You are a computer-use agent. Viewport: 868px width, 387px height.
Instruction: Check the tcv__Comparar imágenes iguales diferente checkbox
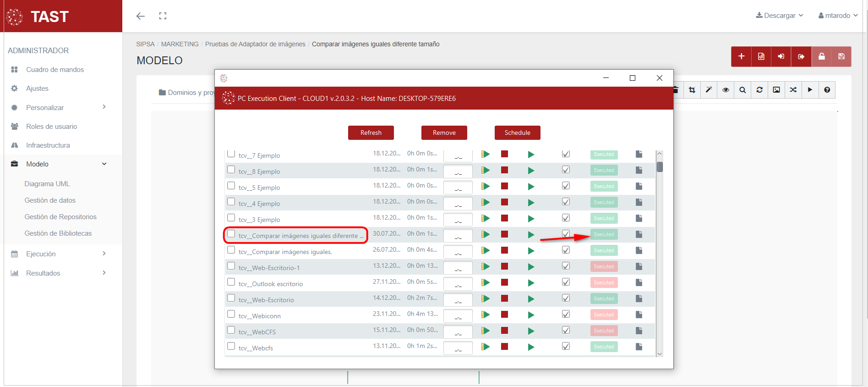click(231, 234)
